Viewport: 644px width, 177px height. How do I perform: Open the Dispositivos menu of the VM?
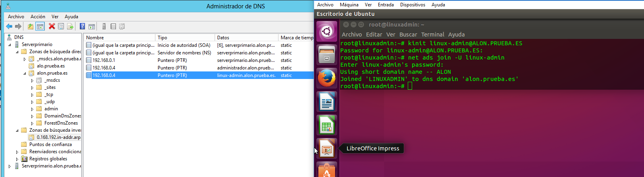coord(412,5)
